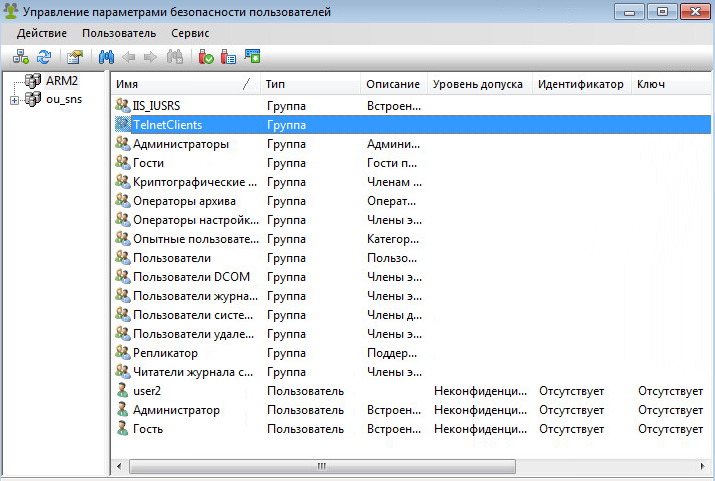Select ou_sns in the tree
Screen dimensions: 715x481
[64, 99]
